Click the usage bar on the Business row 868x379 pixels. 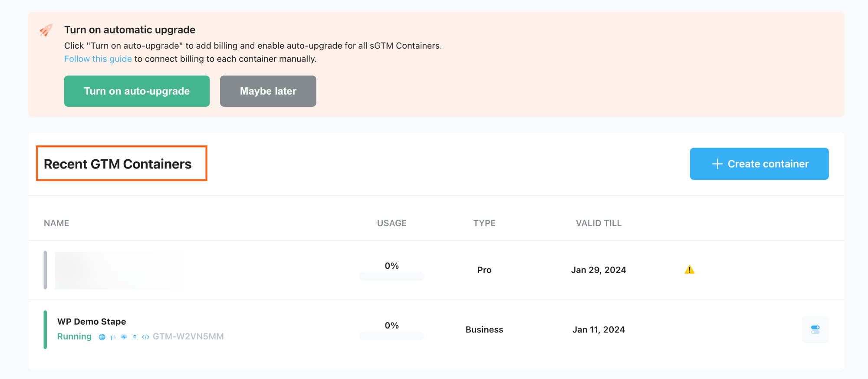[x=391, y=336]
